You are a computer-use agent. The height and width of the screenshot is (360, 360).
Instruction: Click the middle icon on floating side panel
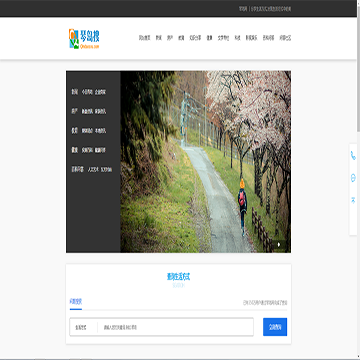353,178
